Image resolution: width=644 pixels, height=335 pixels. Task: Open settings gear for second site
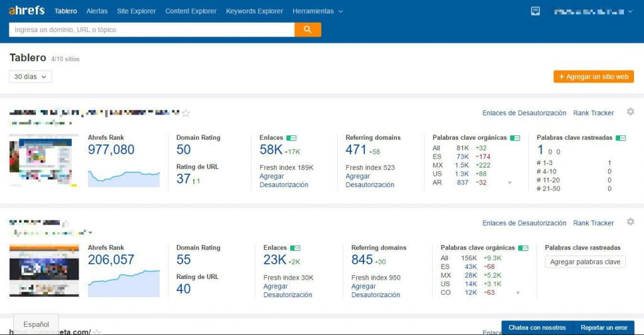point(630,222)
